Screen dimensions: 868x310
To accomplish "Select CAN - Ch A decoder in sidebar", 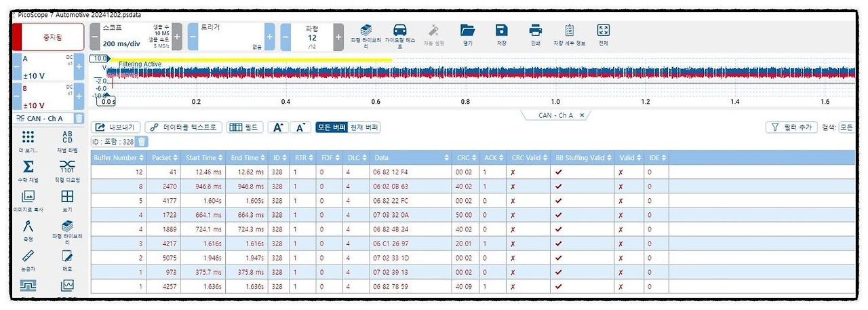I will click(43, 119).
